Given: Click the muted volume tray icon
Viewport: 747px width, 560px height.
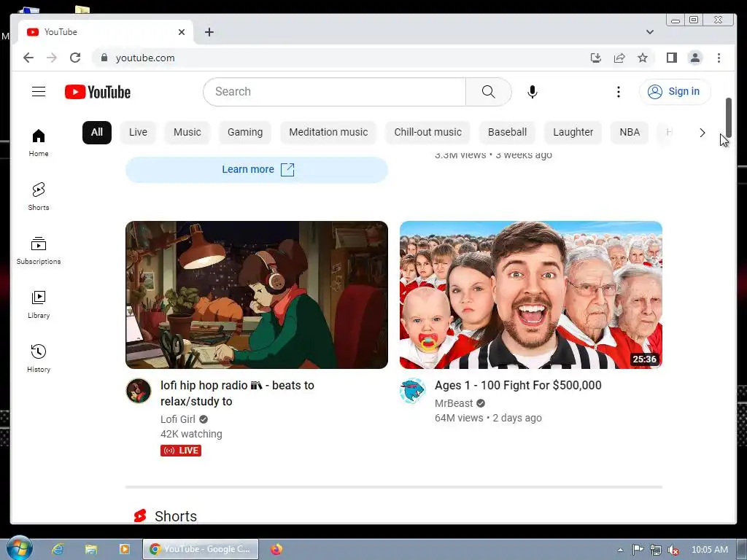Looking at the screenshot, I should tap(673, 550).
